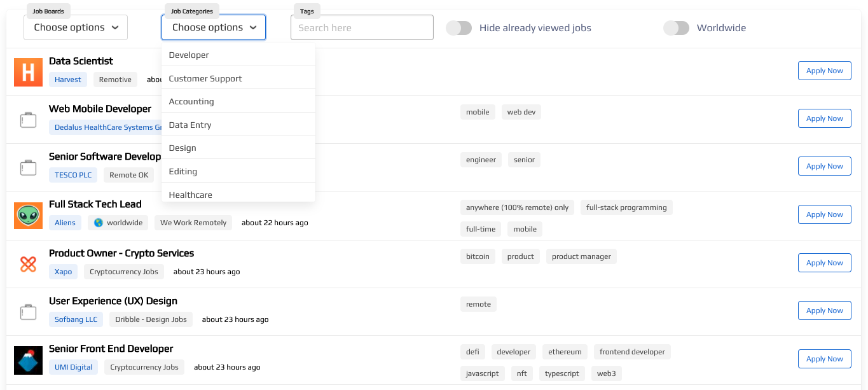Click Apply Now for Data Scientist
Screen dimensions: 868x390
click(824, 71)
